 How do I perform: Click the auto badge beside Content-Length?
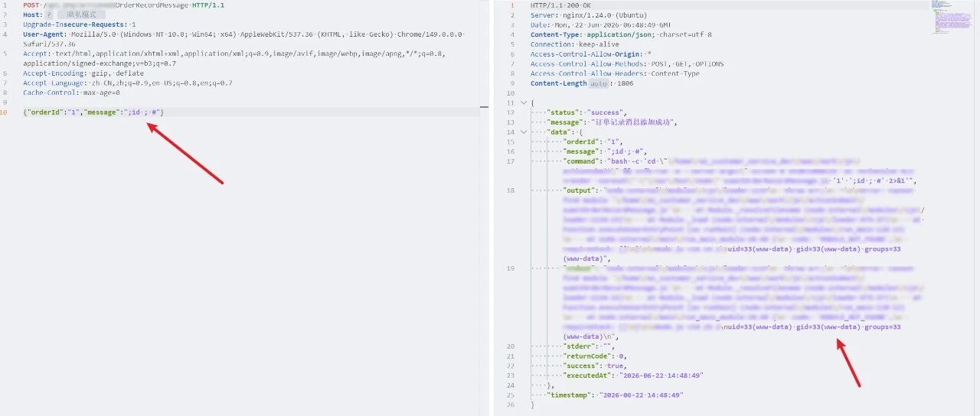(x=599, y=83)
